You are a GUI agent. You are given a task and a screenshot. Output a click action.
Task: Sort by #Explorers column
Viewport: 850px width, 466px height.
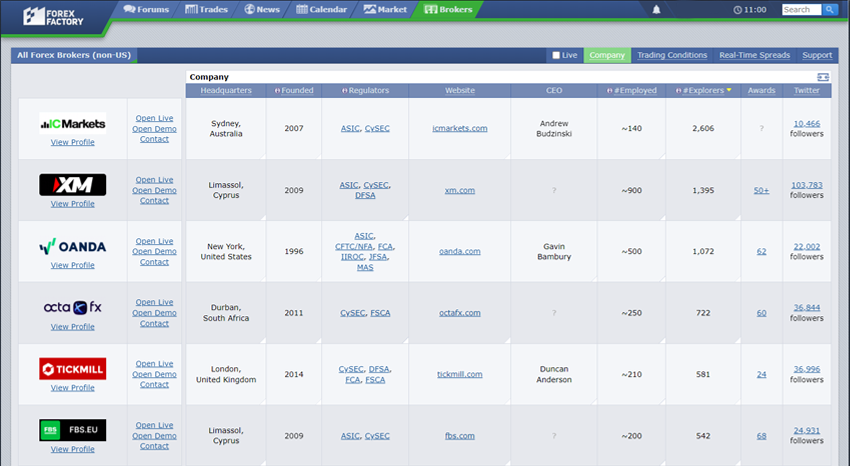pos(703,90)
